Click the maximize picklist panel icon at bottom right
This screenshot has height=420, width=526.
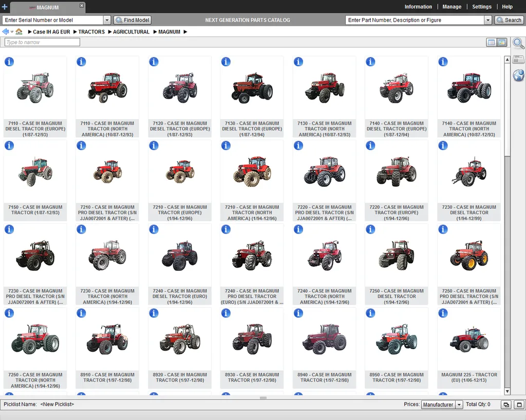(519, 405)
